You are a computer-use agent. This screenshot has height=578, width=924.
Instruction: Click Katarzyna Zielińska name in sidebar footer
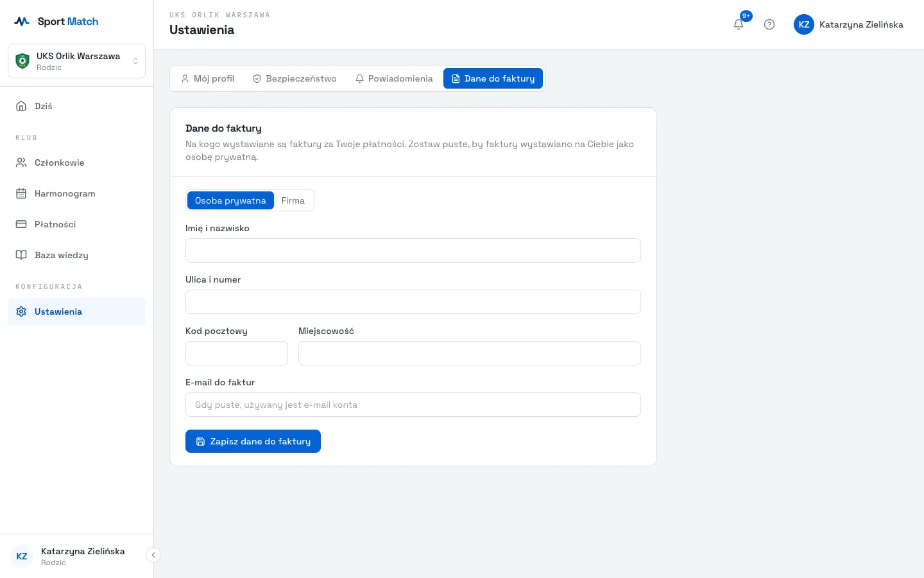(x=83, y=551)
